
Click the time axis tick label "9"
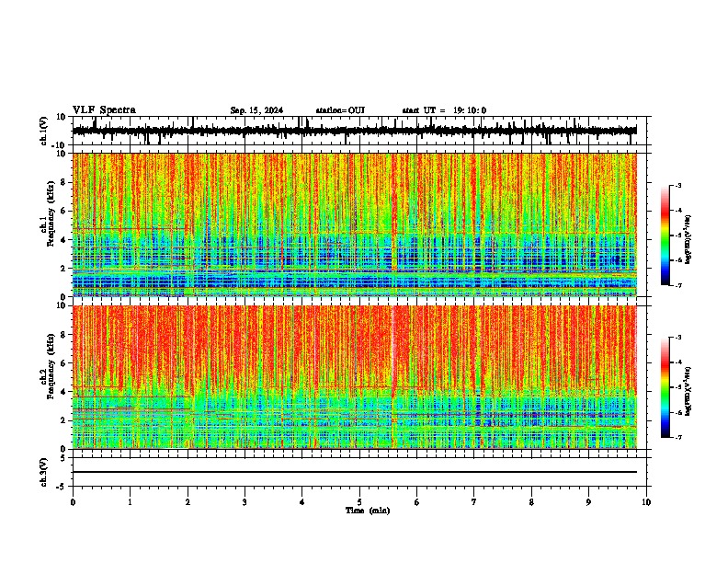pyautogui.click(x=588, y=502)
